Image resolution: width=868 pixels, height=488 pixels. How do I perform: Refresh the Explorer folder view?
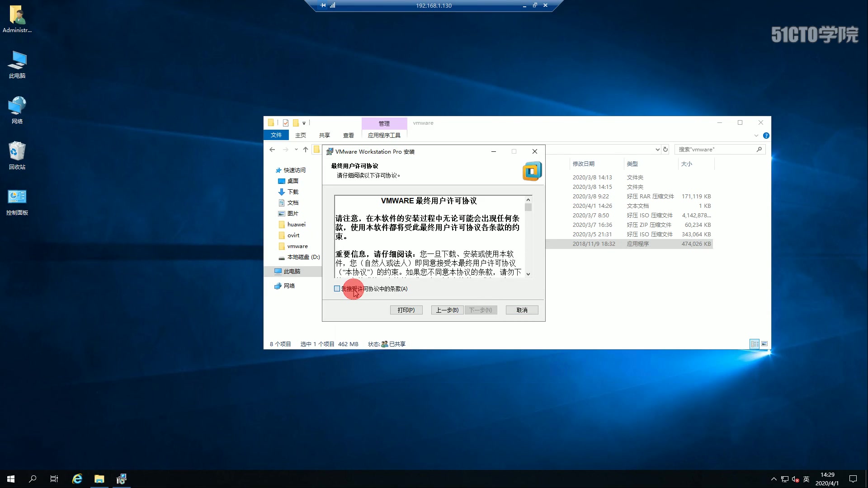point(665,150)
